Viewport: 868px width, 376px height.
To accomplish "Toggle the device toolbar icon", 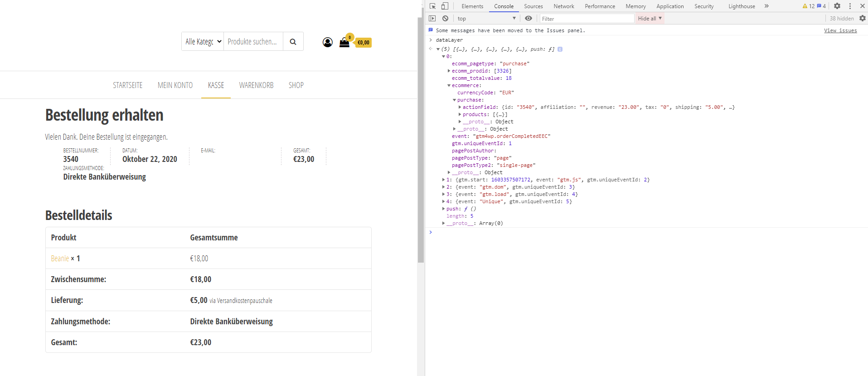I will tap(445, 6).
